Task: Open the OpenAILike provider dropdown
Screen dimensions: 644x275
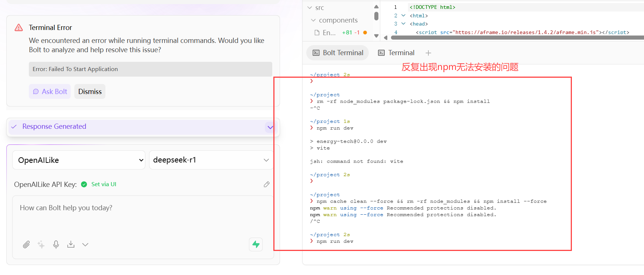Action: pyautogui.click(x=79, y=160)
